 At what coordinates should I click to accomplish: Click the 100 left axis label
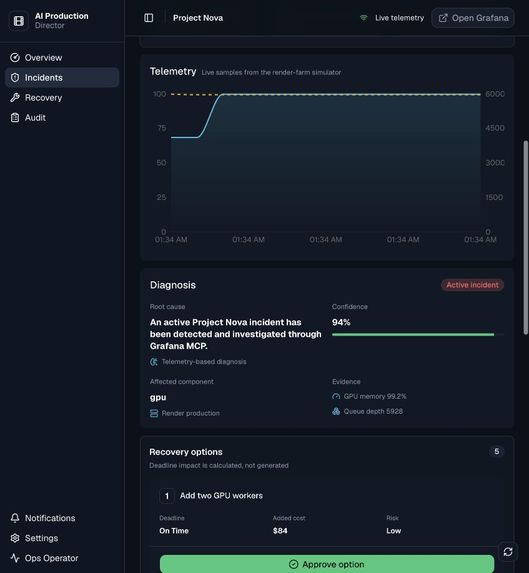click(x=159, y=94)
